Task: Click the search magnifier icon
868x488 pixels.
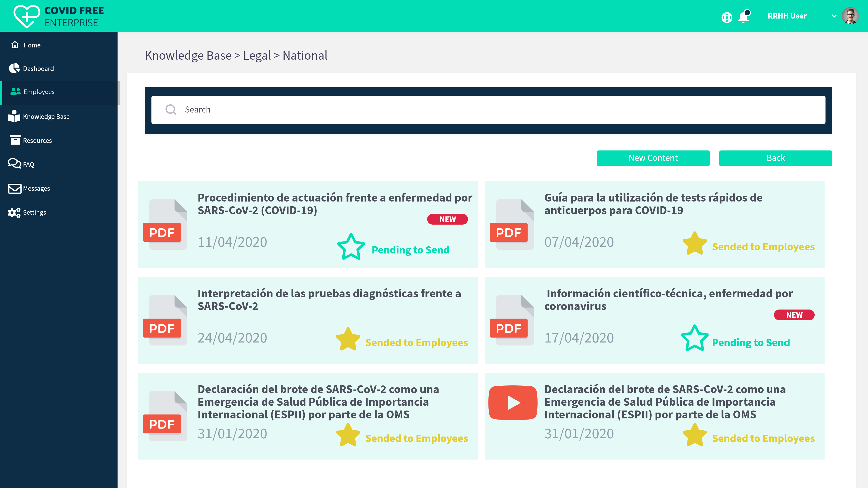Action: (x=171, y=110)
